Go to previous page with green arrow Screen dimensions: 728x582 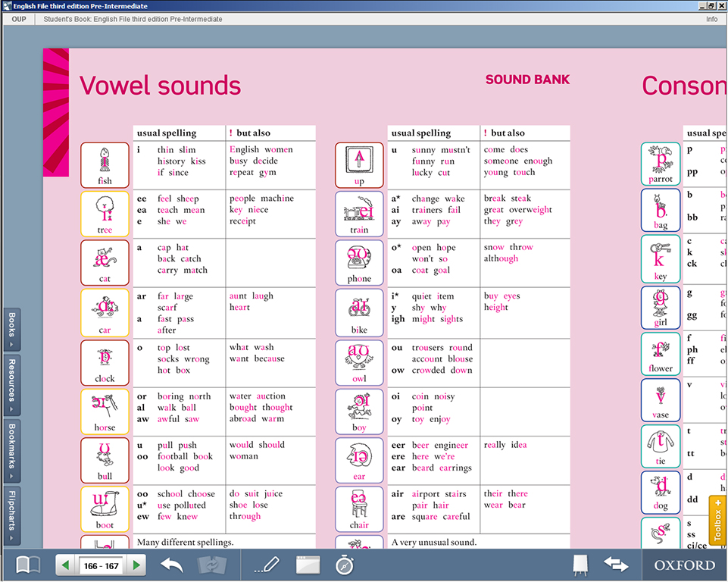click(x=66, y=565)
